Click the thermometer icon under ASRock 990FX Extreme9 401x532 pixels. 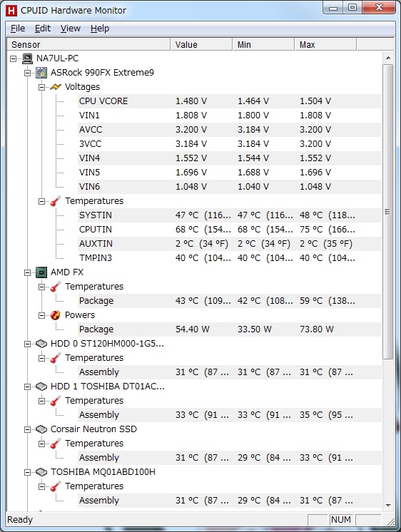[56, 201]
